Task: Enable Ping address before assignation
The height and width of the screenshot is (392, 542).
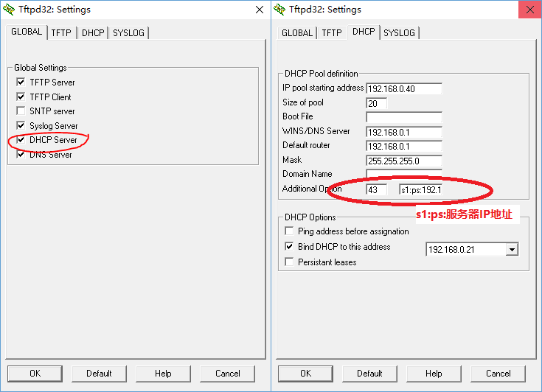Action: pyautogui.click(x=289, y=231)
